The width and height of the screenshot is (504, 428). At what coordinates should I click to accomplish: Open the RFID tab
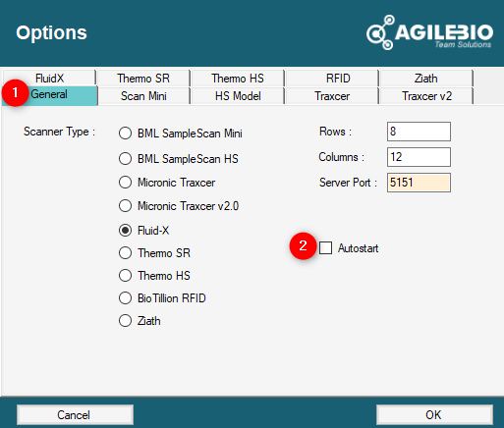331,78
